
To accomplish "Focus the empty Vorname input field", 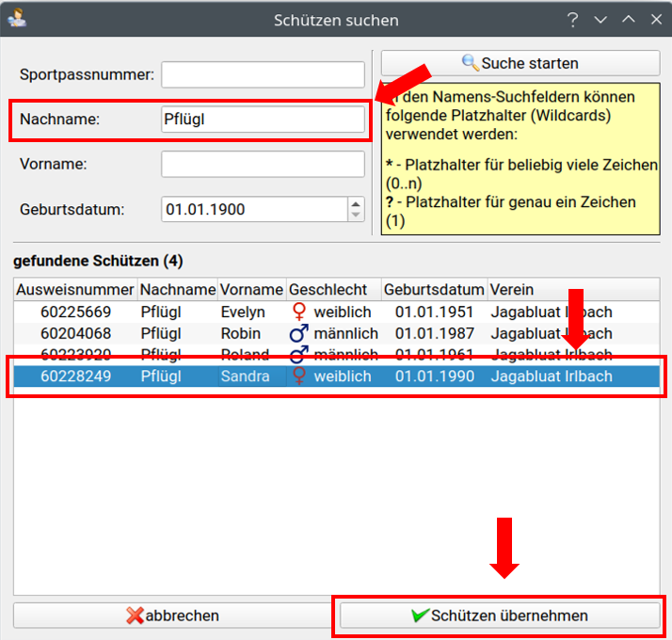I will click(263, 164).
